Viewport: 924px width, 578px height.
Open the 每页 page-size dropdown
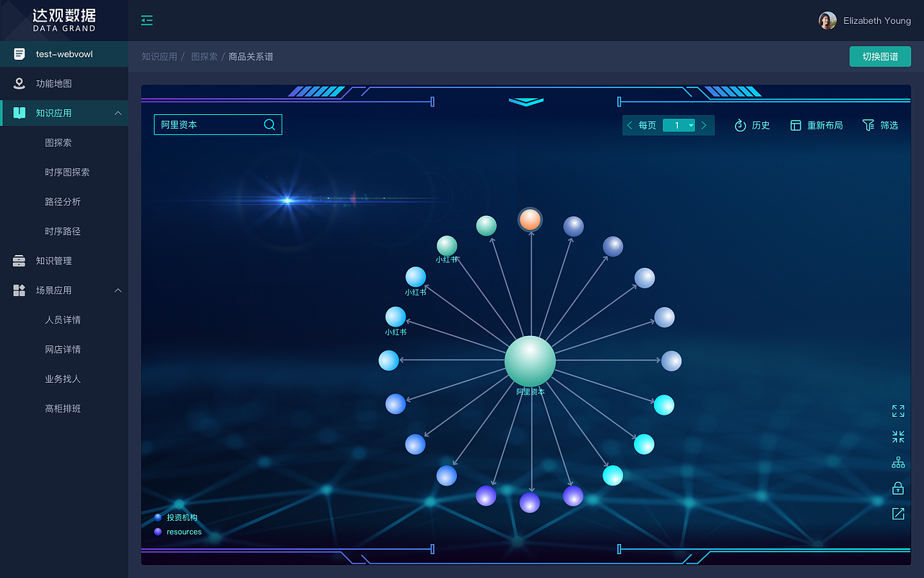[679, 125]
